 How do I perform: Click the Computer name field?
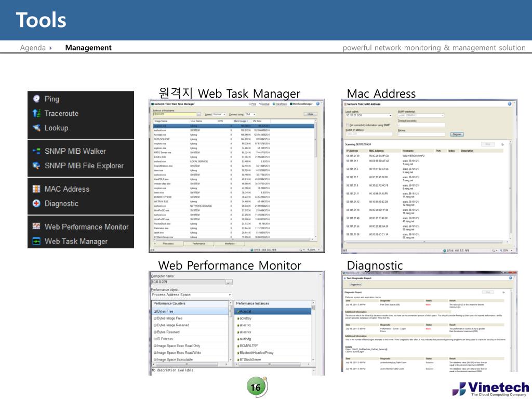point(188,282)
